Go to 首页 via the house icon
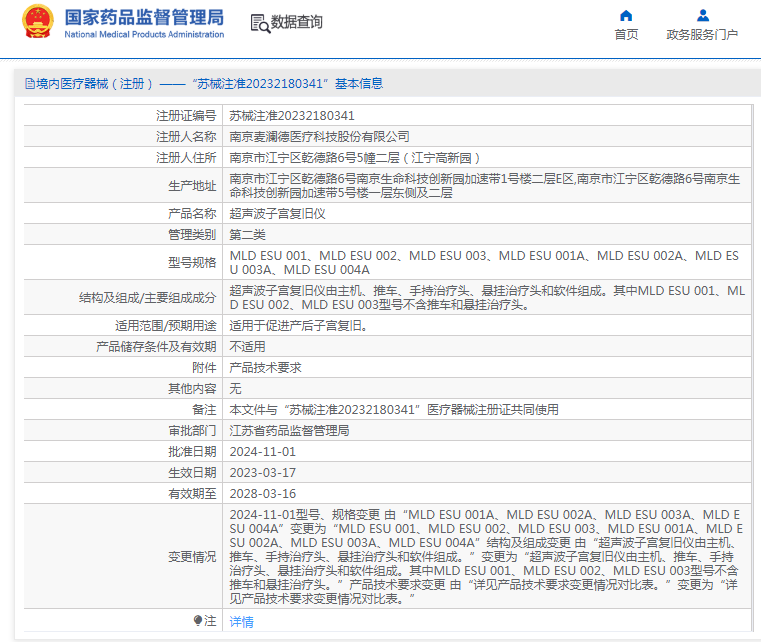Screen dimensions: 761x642 [626, 16]
